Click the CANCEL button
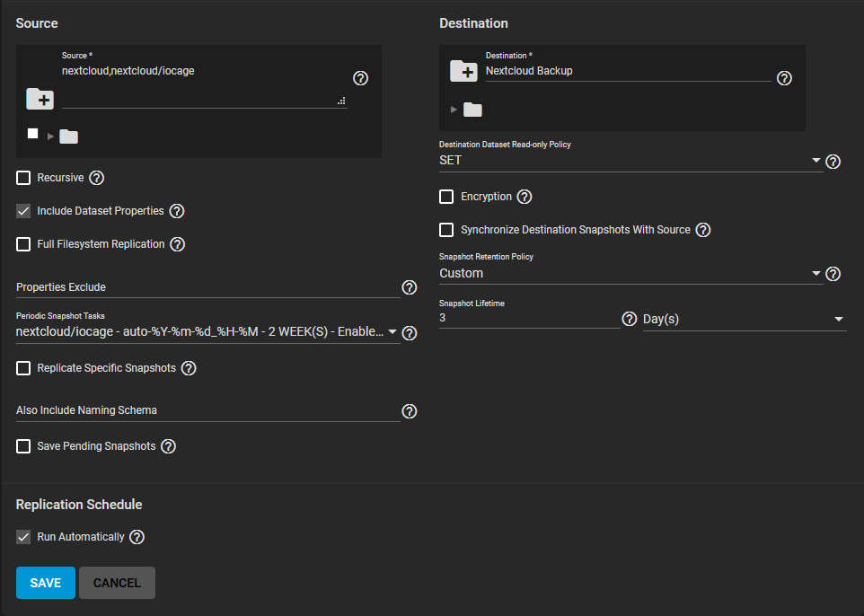Image resolution: width=864 pixels, height=616 pixels. pos(117,583)
